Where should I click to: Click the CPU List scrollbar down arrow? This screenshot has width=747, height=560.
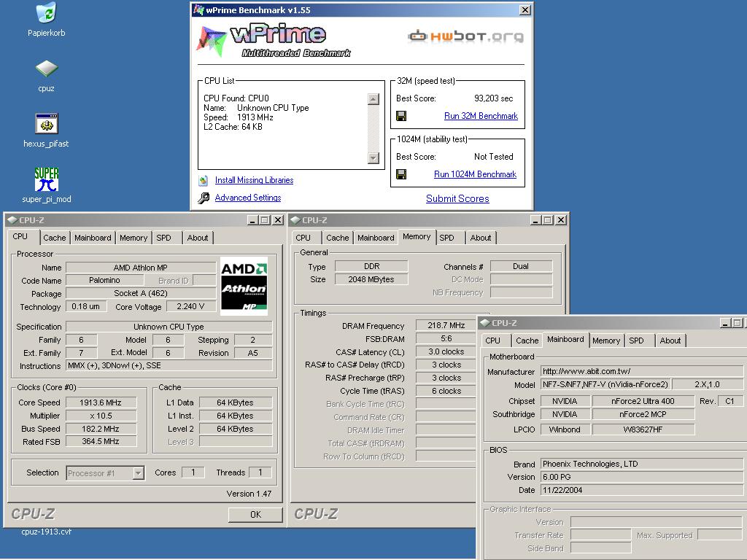click(x=373, y=158)
